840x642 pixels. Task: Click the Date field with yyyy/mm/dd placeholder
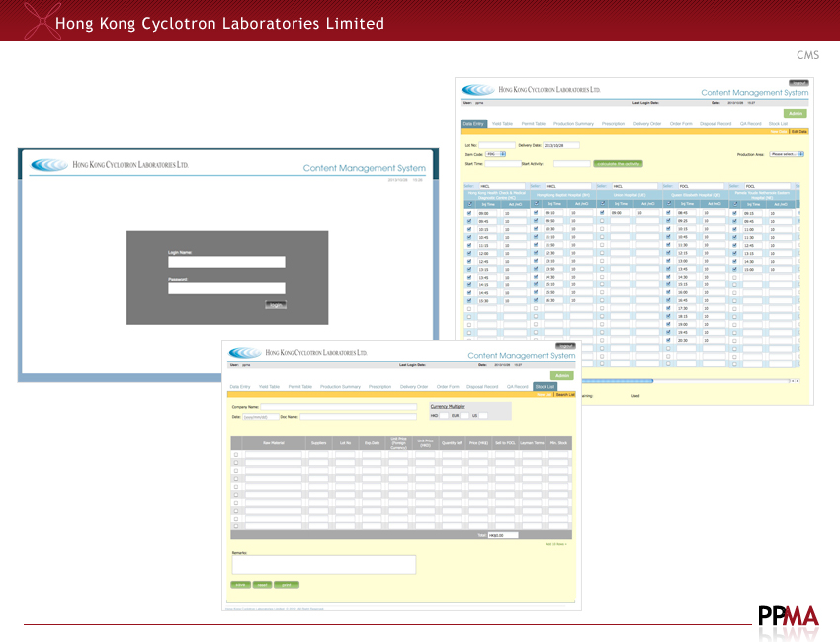click(x=261, y=417)
